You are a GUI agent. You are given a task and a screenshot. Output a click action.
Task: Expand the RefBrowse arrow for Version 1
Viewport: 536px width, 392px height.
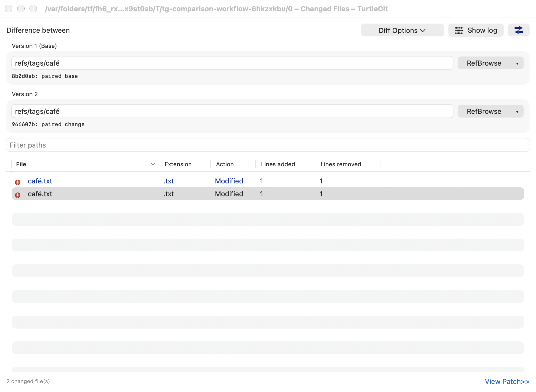click(x=517, y=63)
